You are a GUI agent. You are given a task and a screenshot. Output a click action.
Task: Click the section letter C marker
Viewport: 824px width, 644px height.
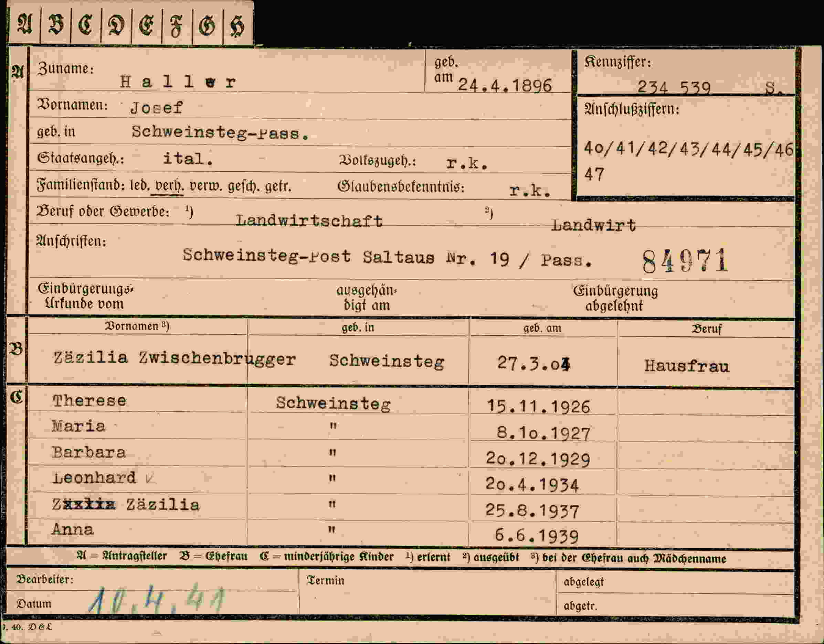coord(16,397)
